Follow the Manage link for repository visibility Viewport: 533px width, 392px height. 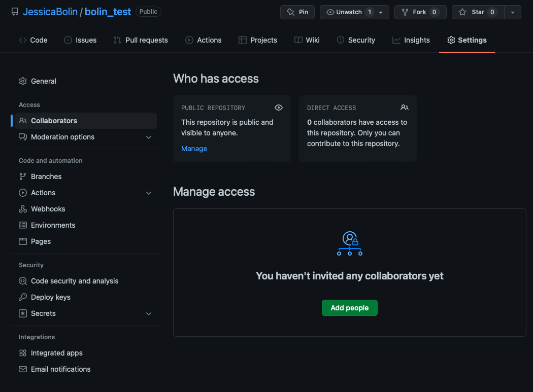pos(194,149)
